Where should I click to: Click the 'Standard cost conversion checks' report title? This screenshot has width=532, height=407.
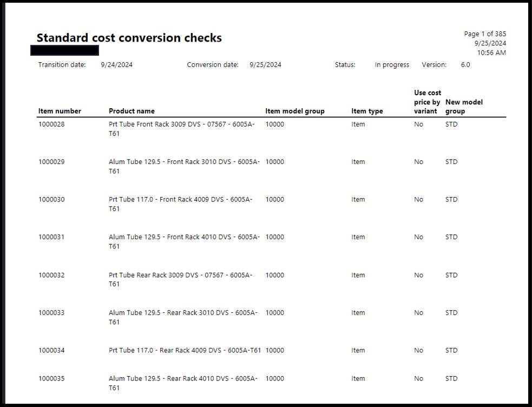(x=129, y=38)
